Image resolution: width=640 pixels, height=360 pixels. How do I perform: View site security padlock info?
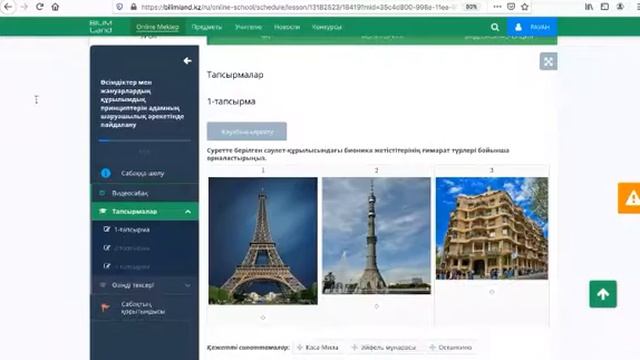[x=133, y=7]
